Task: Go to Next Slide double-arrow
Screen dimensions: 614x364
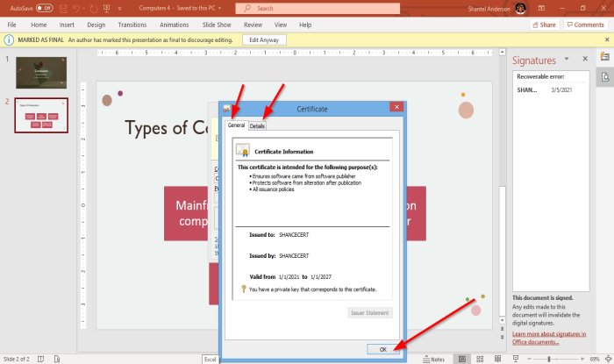Action: click(x=502, y=337)
